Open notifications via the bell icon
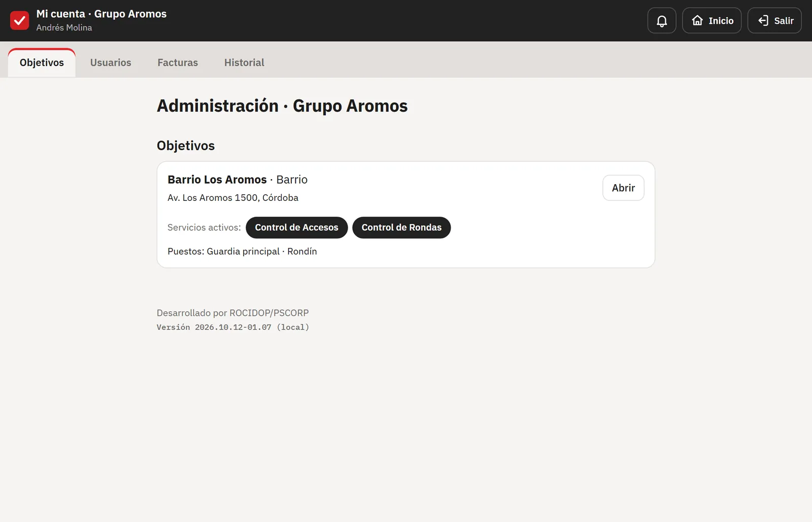This screenshot has width=812, height=522. coord(662,21)
